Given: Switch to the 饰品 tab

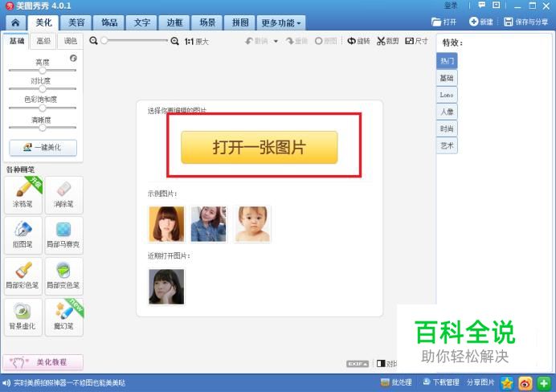Looking at the screenshot, I should click(108, 23).
